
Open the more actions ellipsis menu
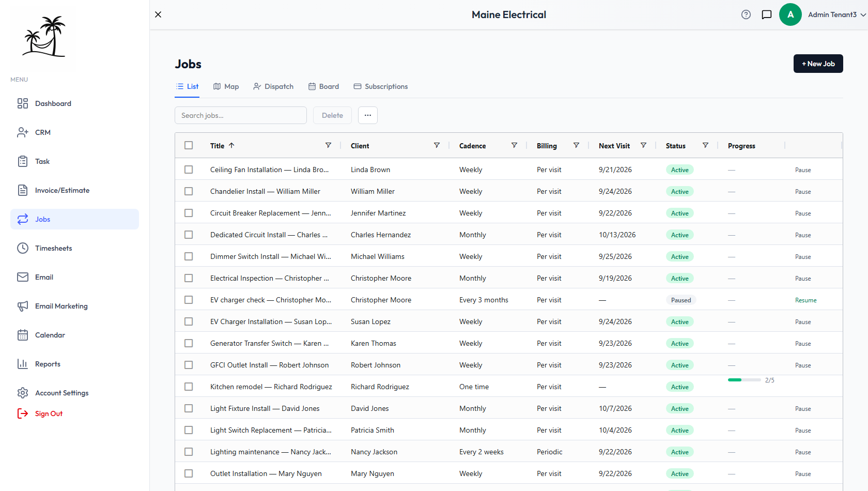[368, 115]
